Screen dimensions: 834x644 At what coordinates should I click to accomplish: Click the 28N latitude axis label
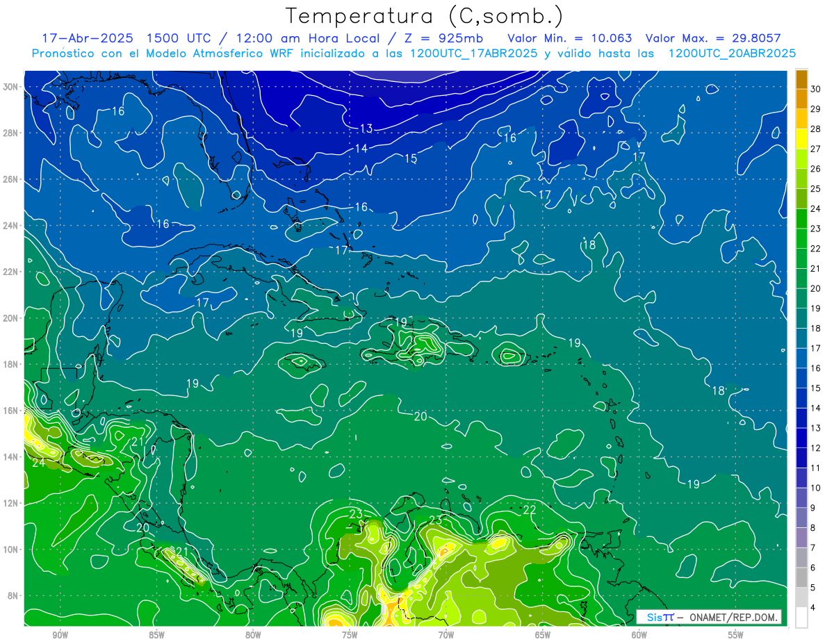coord(12,133)
